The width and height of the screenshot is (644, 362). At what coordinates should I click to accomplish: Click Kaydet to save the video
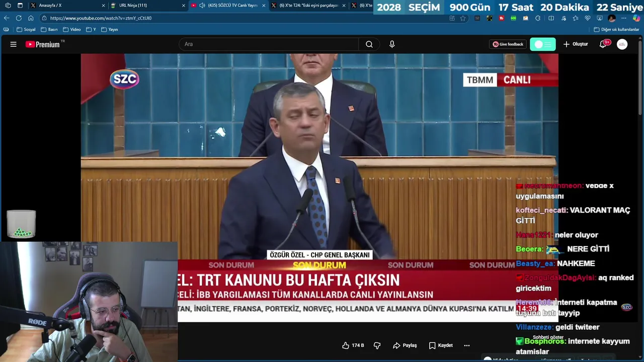(x=441, y=345)
